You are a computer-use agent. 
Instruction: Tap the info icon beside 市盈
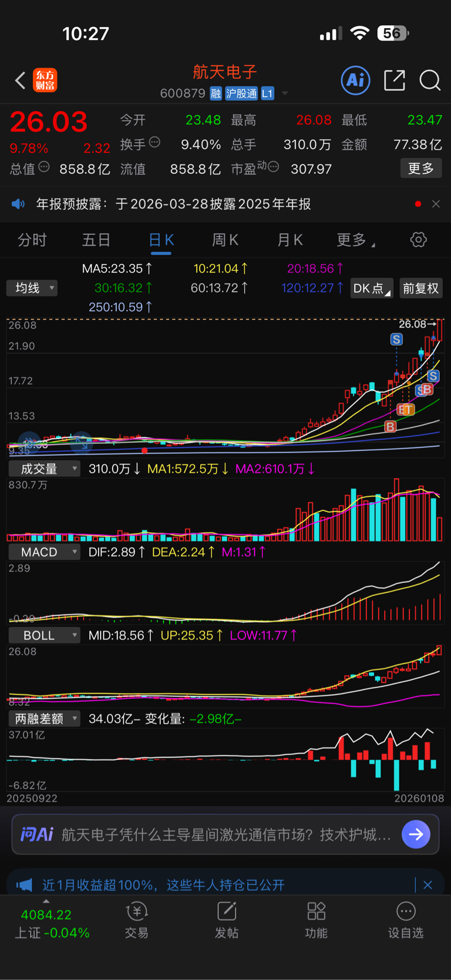click(x=273, y=167)
